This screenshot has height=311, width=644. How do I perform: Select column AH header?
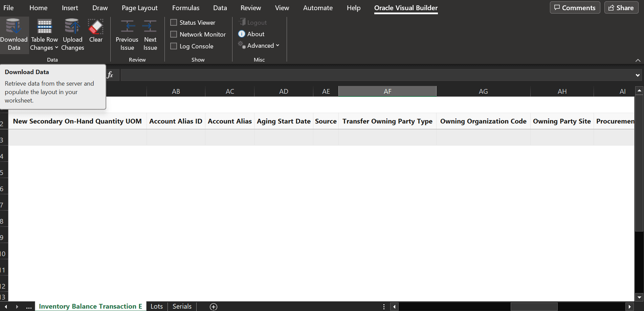(x=562, y=91)
